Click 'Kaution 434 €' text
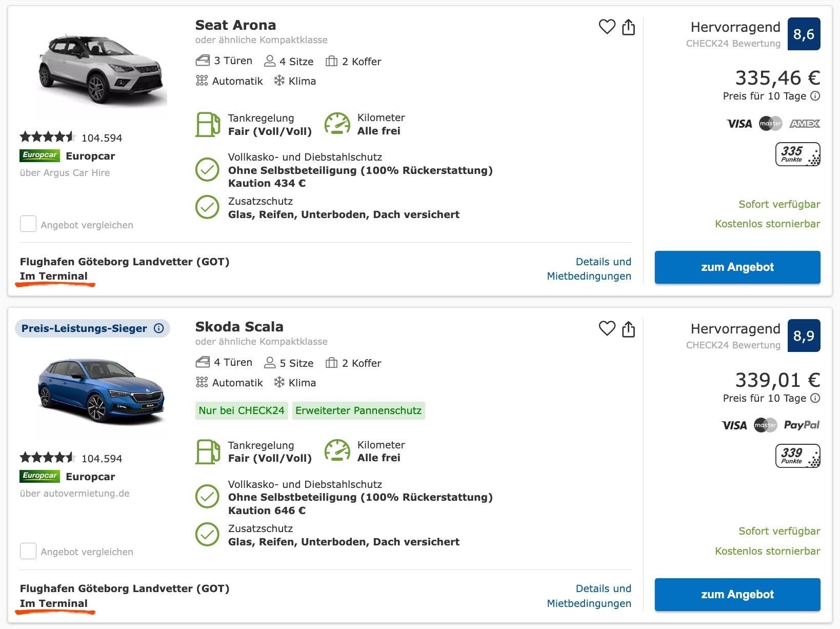Screen dimensions: 840x629 tap(267, 183)
